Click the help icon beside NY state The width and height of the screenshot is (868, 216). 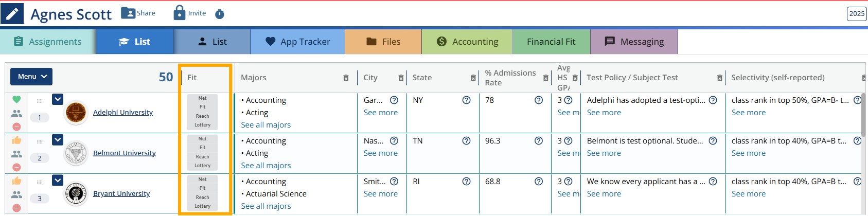click(x=466, y=100)
